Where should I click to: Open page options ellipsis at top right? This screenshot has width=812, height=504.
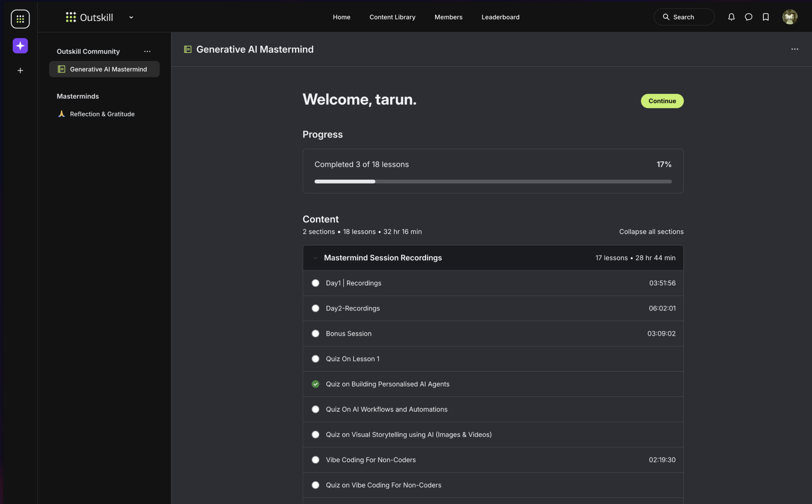point(795,49)
